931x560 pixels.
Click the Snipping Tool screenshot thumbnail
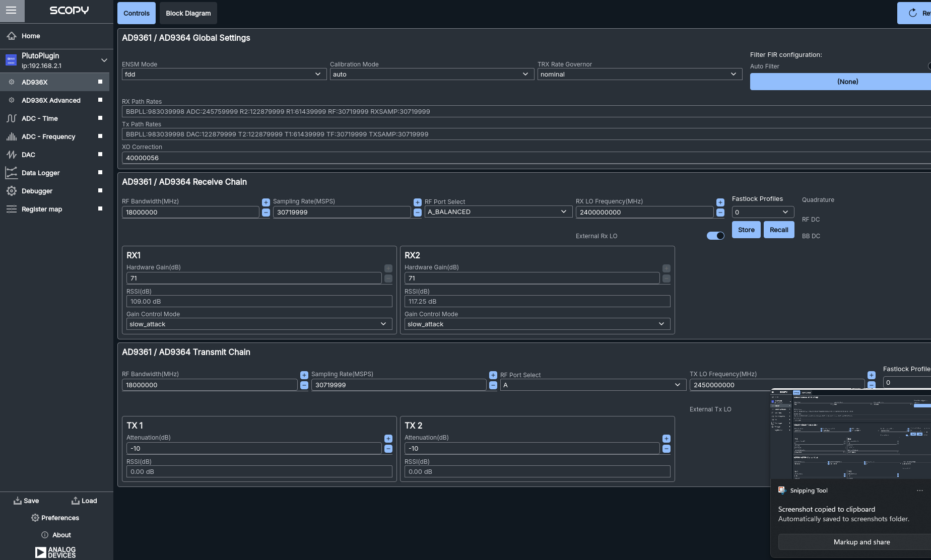click(851, 434)
